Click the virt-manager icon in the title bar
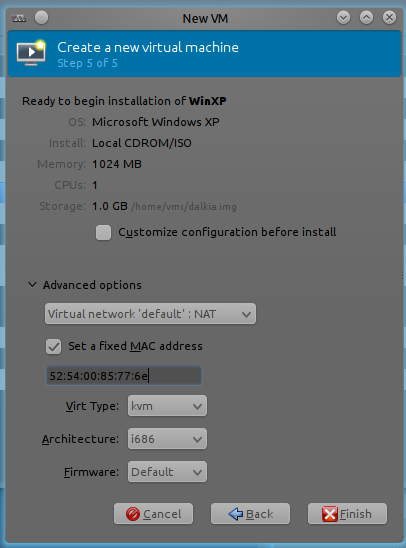 click(x=19, y=18)
